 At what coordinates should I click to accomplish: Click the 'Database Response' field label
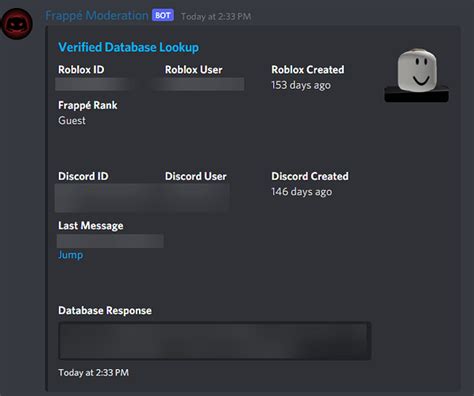click(x=105, y=311)
